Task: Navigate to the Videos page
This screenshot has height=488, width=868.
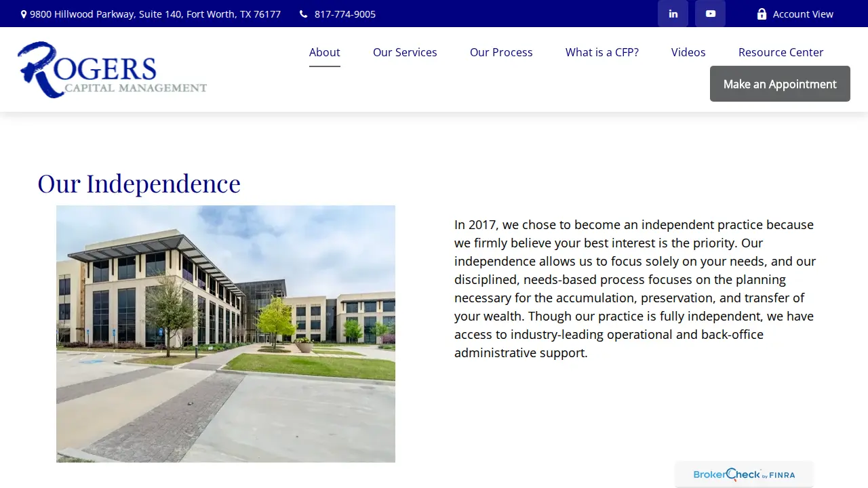Action: point(688,52)
